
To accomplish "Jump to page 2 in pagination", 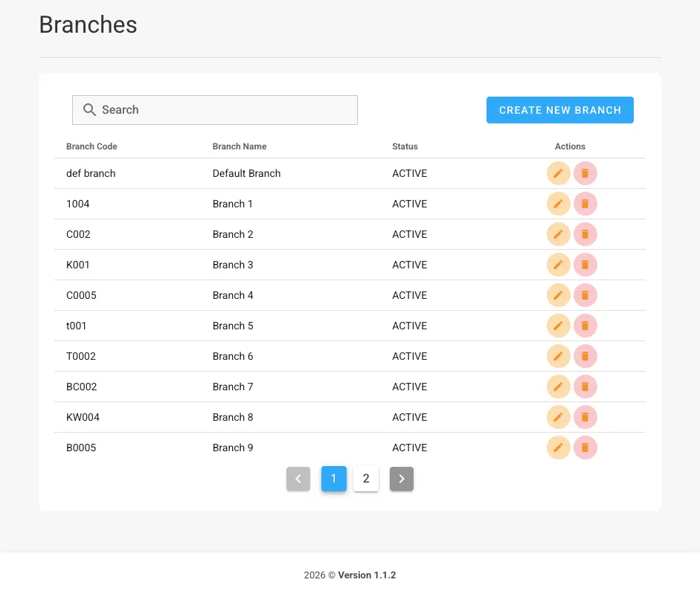I will tap(366, 479).
